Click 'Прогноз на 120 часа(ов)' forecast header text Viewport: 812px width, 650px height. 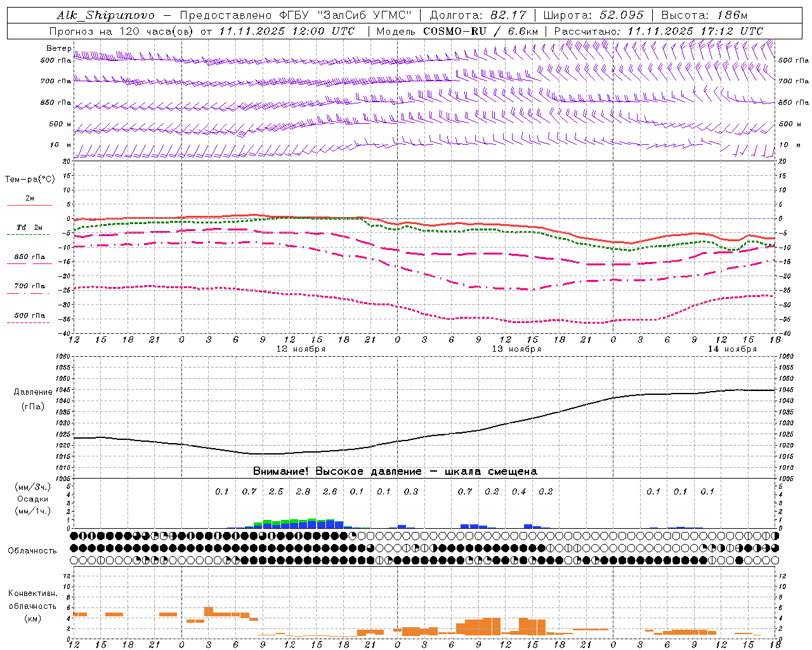(122, 31)
